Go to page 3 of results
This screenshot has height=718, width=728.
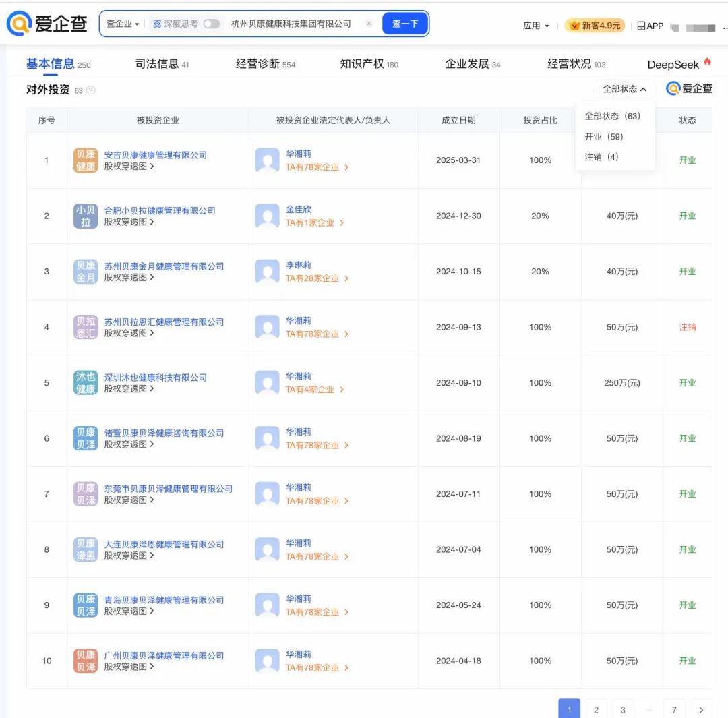(623, 709)
